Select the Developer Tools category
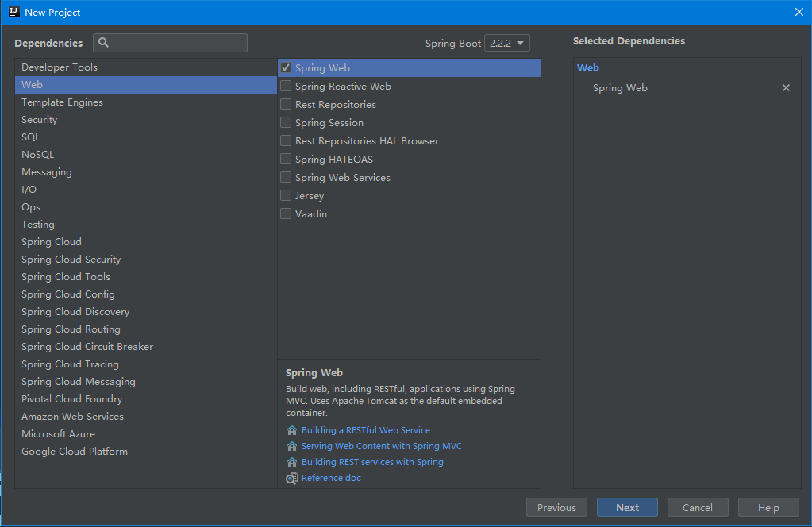This screenshot has height=527, width=812. 146,67
